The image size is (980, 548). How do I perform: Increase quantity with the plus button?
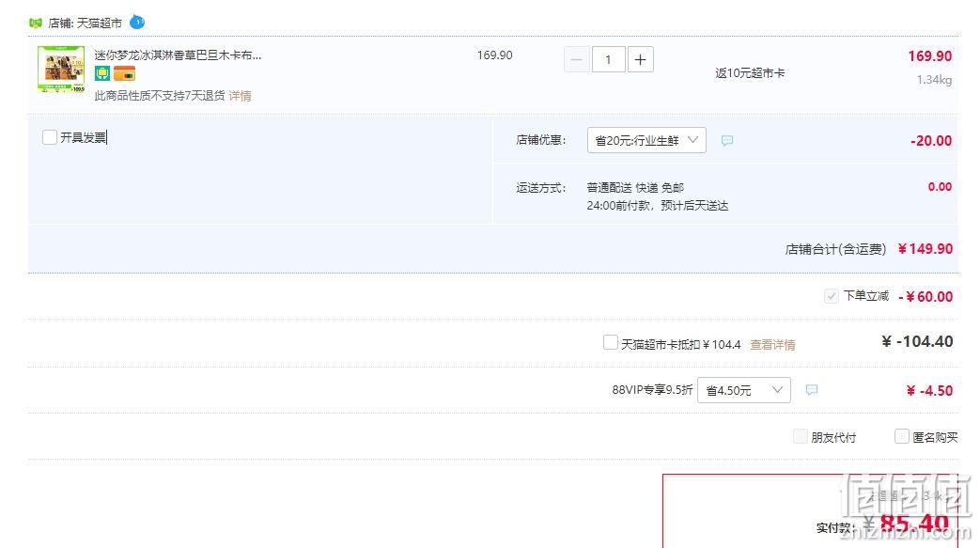tap(640, 59)
